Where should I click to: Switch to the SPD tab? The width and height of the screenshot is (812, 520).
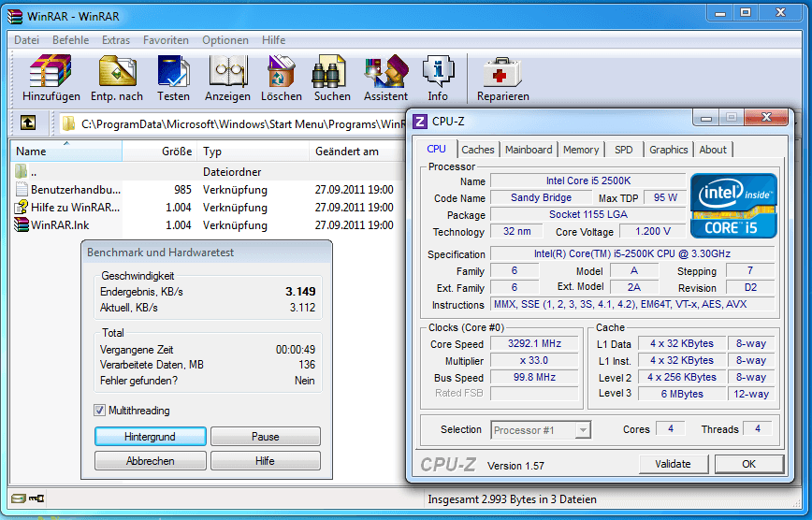[x=623, y=150]
